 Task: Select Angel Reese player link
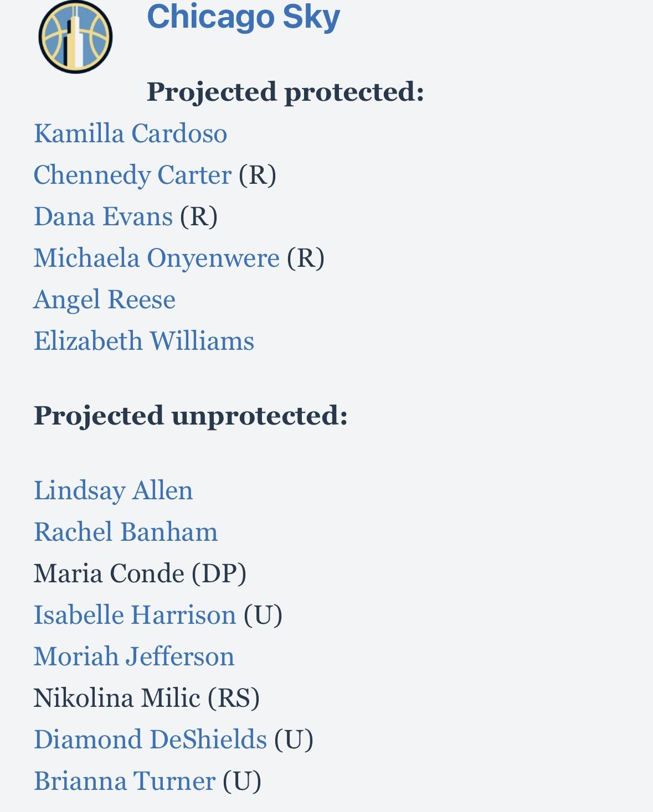105,299
